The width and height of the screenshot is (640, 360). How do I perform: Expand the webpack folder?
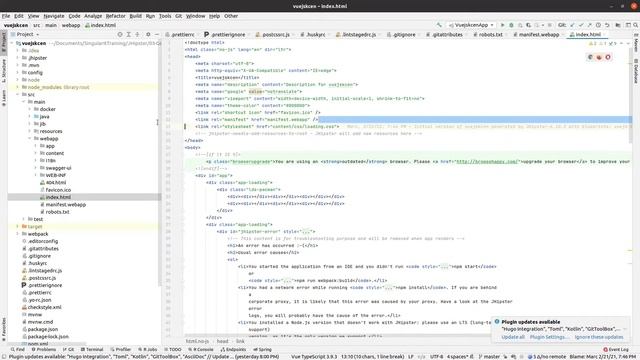(x=18, y=234)
